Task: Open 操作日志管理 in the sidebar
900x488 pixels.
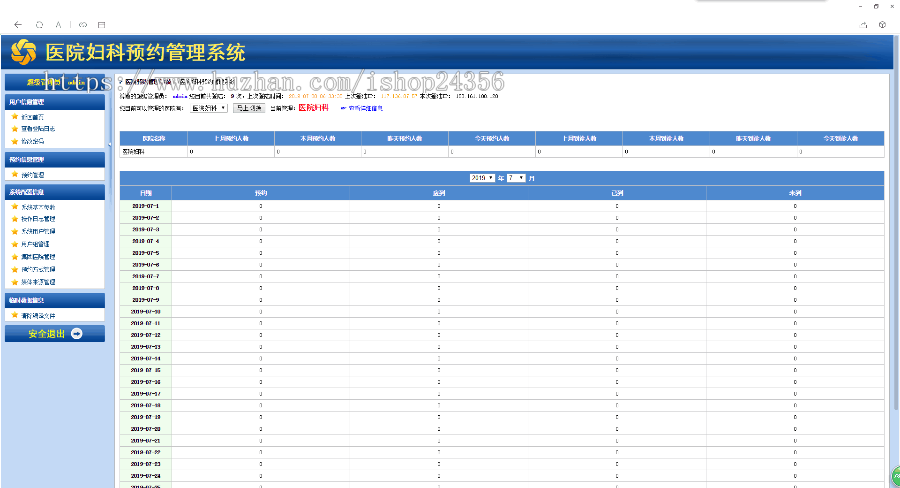Action: (x=38, y=219)
